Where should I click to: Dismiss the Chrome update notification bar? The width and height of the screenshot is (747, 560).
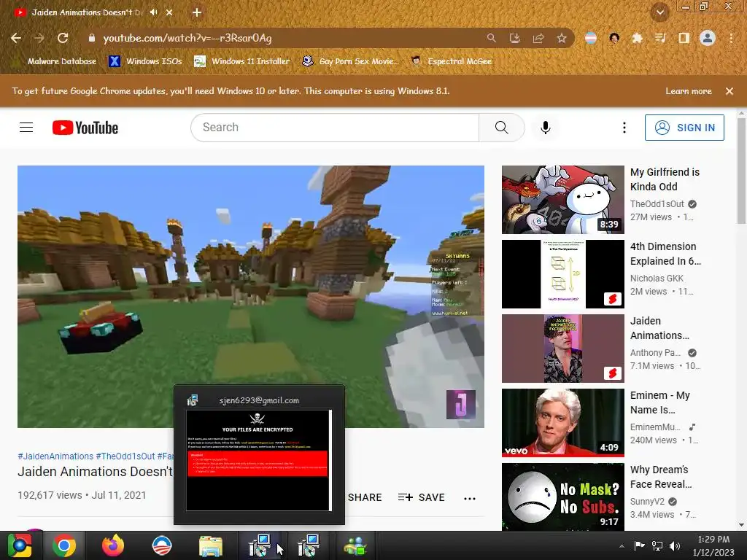pyautogui.click(x=729, y=91)
